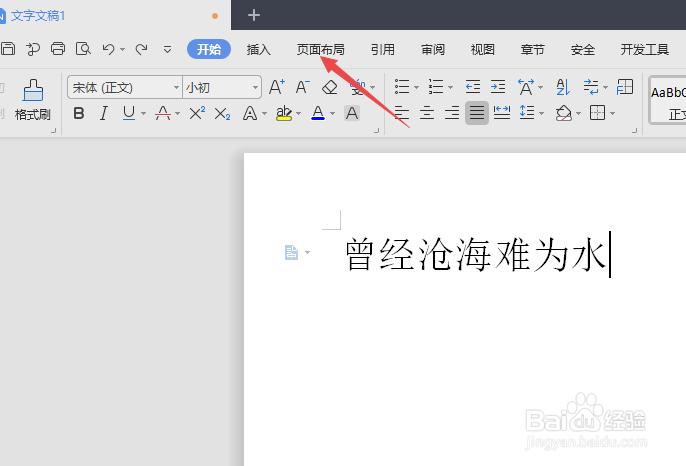686x466 pixels.
Task: Open the 安全 tab
Action: (582, 49)
